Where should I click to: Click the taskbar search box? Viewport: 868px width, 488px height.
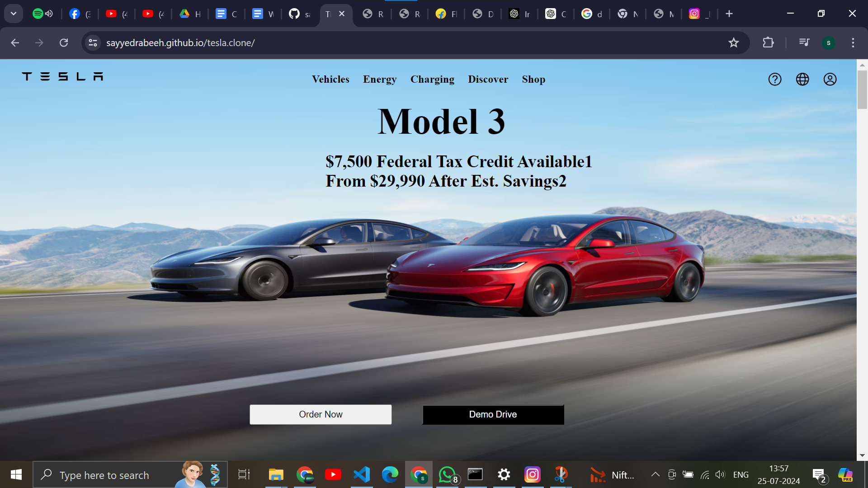[130, 474]
